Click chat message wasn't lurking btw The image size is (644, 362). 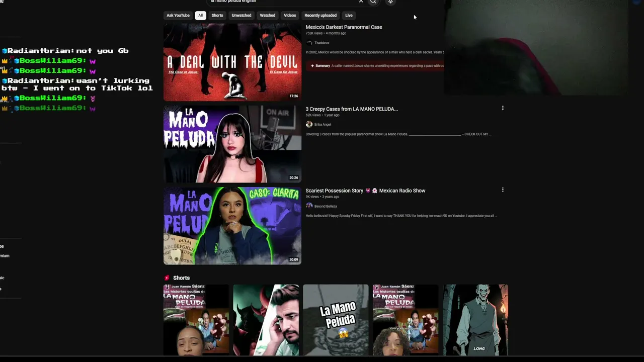tap(76, 84)
